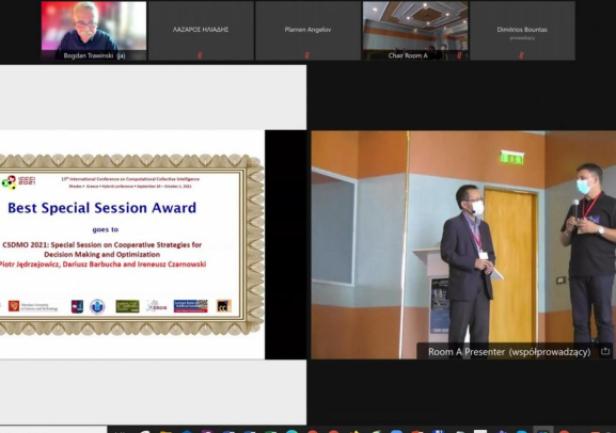Click Plamen Angelov's muted microphone icon
Screen dimensions: 616x433
(x=307, y=55)
